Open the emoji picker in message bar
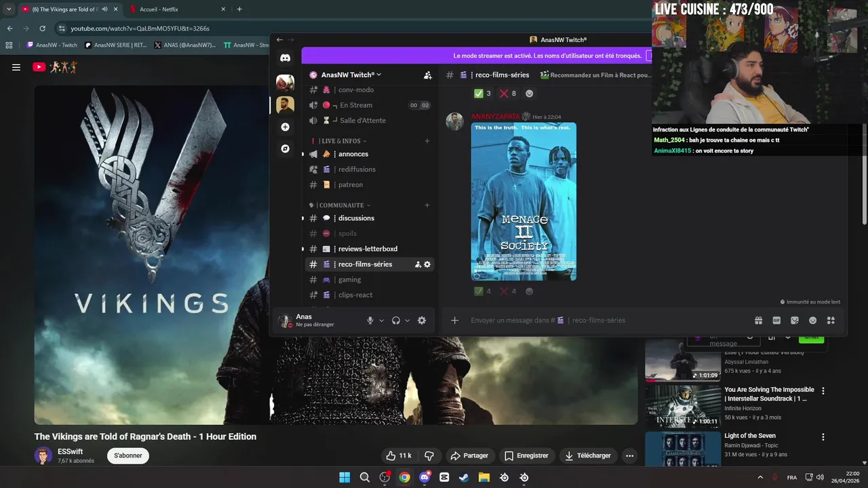Viewport: 868px width, 488px height. pyautogui.click(x=812, y=321)
